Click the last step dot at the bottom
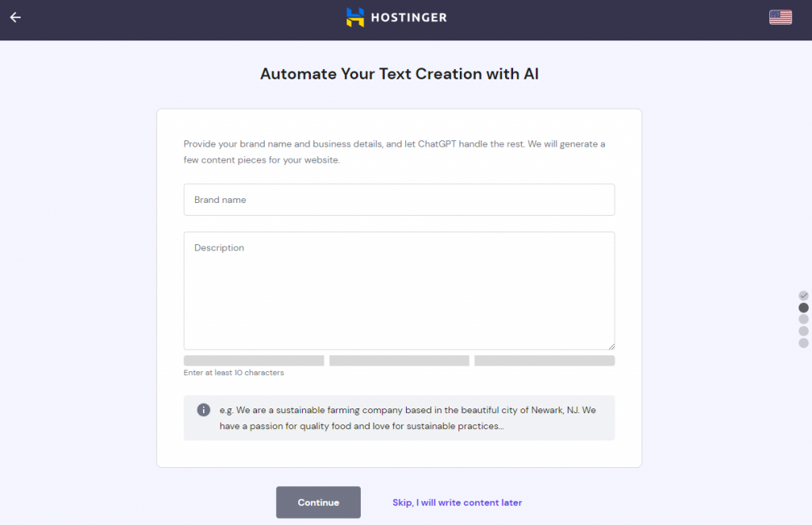The height and width of the screenshot is (525, 812). (x=802, y=343)
